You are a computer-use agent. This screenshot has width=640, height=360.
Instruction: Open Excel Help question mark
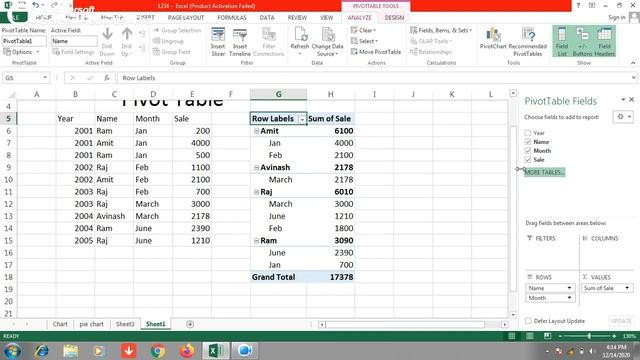coord(578,5)
